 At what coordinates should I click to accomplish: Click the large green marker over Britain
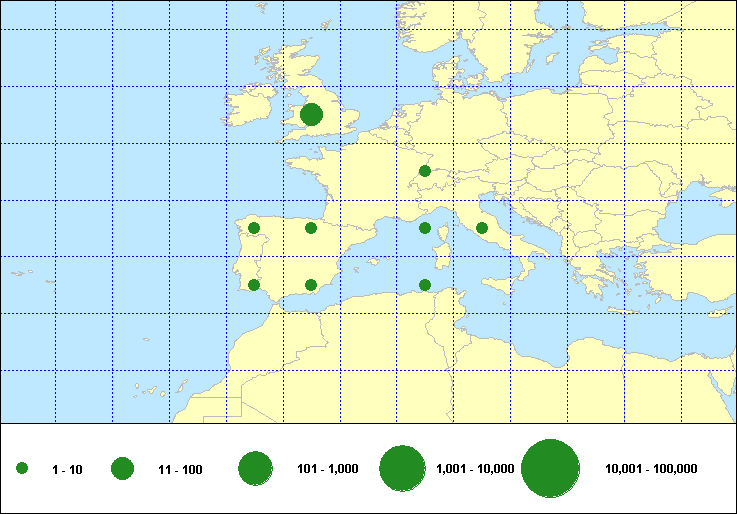click(x=311, y=114)
